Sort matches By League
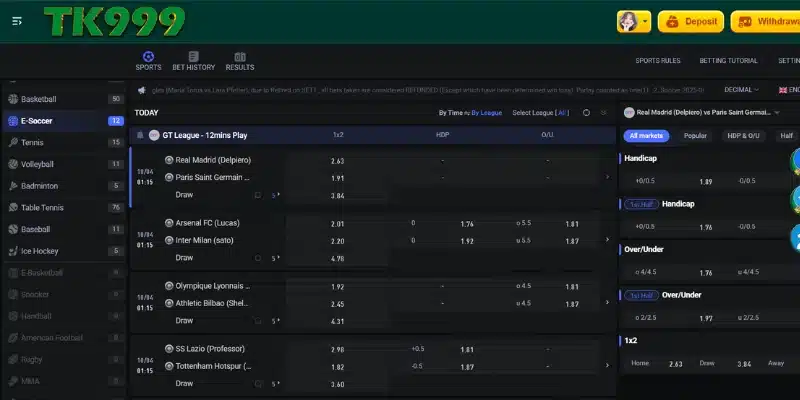The width and height of the screenshot is (800, 400). (487, 113)
